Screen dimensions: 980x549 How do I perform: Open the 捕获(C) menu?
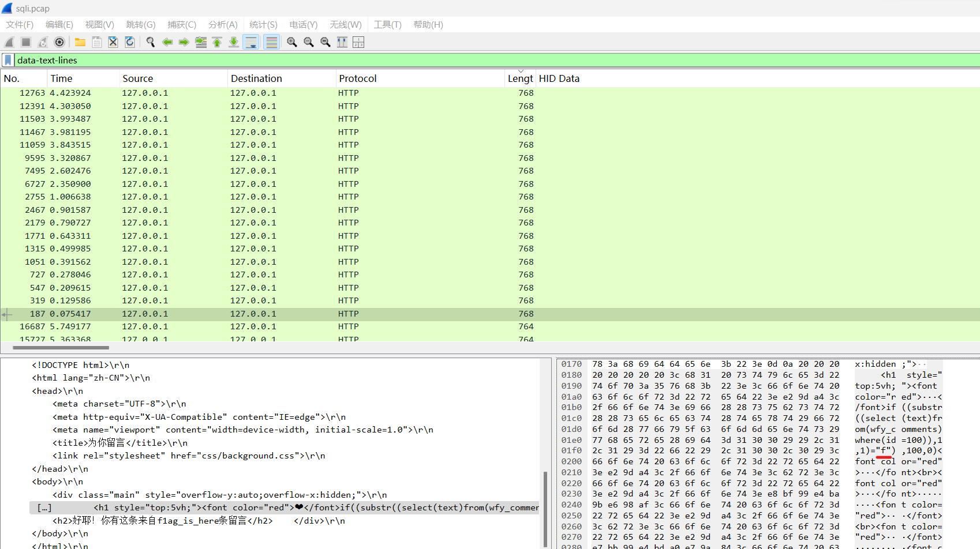coord(182,25)
